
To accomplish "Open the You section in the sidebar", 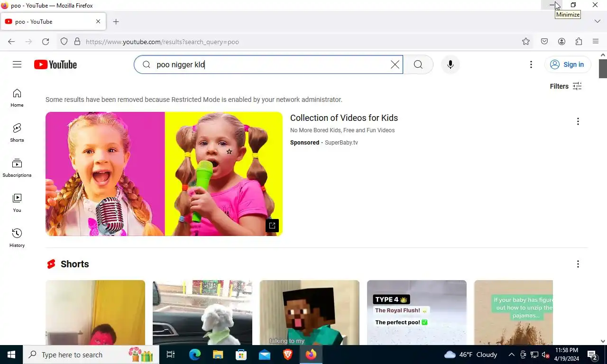I will 17,203.
